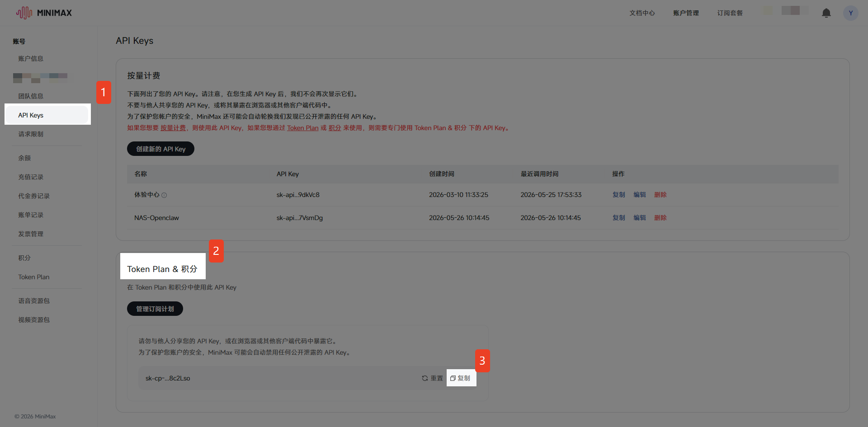Reset the Token Plan key with 重置
Image resolution: width=868 pixels, height=427 pixels.
click(x=432, y=378)
